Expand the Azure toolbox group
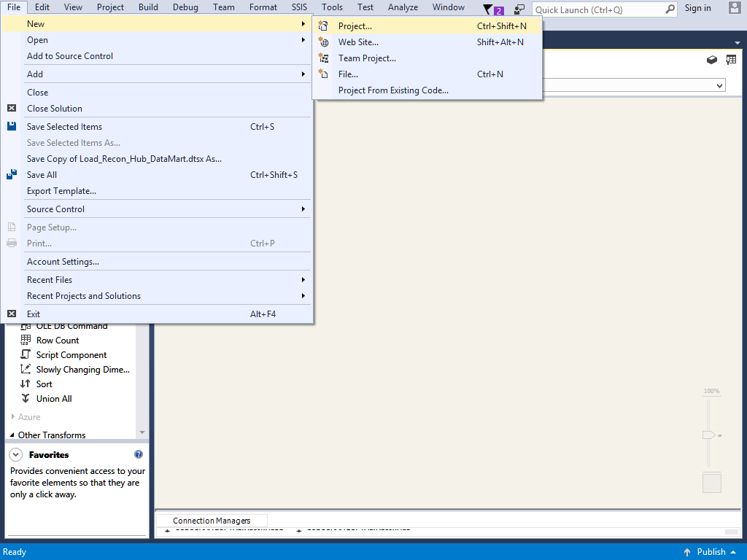The image size is (747, 560). (x=13, y=416)
